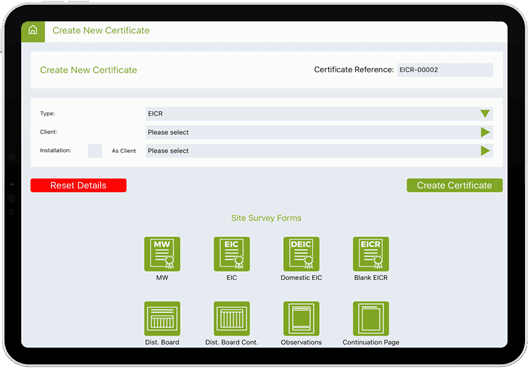The width and height of the screenshot is (528, 368).
Task: Click the Site Survey Forms heading
Action: point(266,218)
